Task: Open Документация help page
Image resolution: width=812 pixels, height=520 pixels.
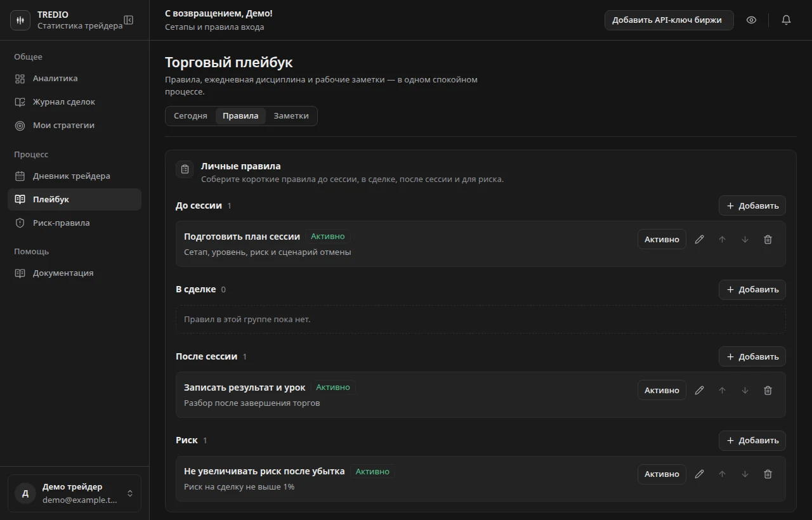Action: 74,273
